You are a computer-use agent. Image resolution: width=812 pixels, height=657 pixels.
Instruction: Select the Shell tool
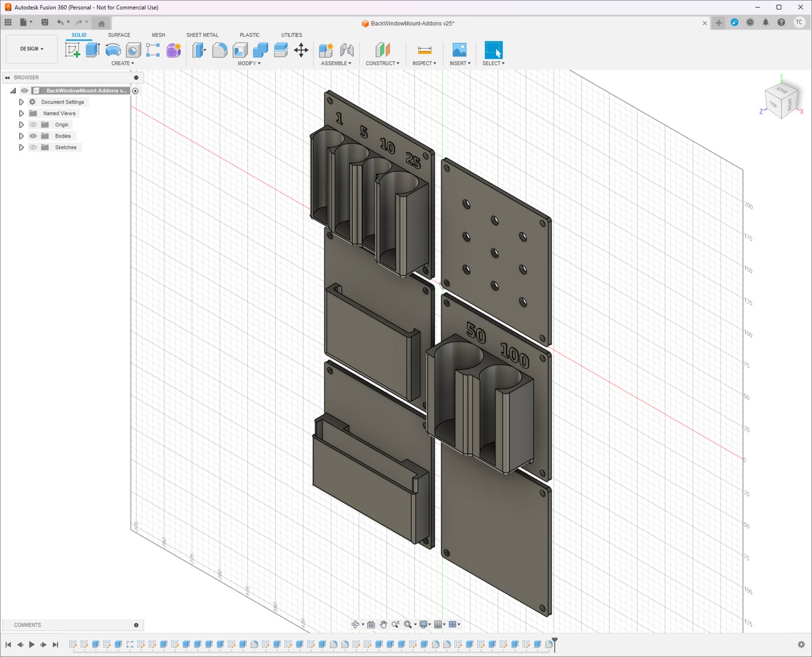(x=240, y=50)
